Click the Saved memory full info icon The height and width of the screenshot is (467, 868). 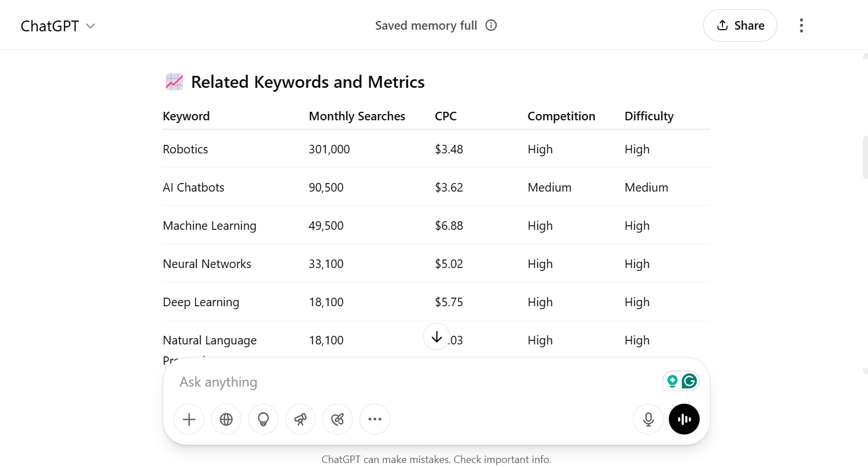(x=491, y=25)
